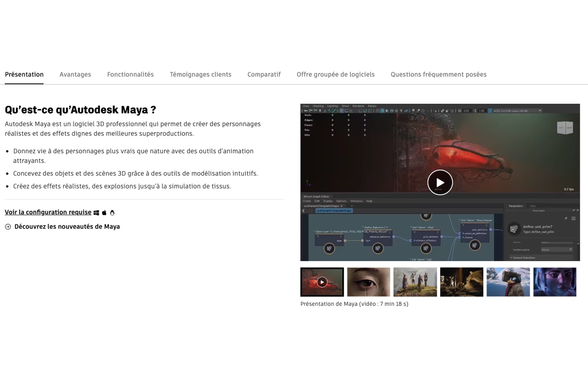
Task: Select the warriors on hill thumbnail
Action: [x=415, y=282]
